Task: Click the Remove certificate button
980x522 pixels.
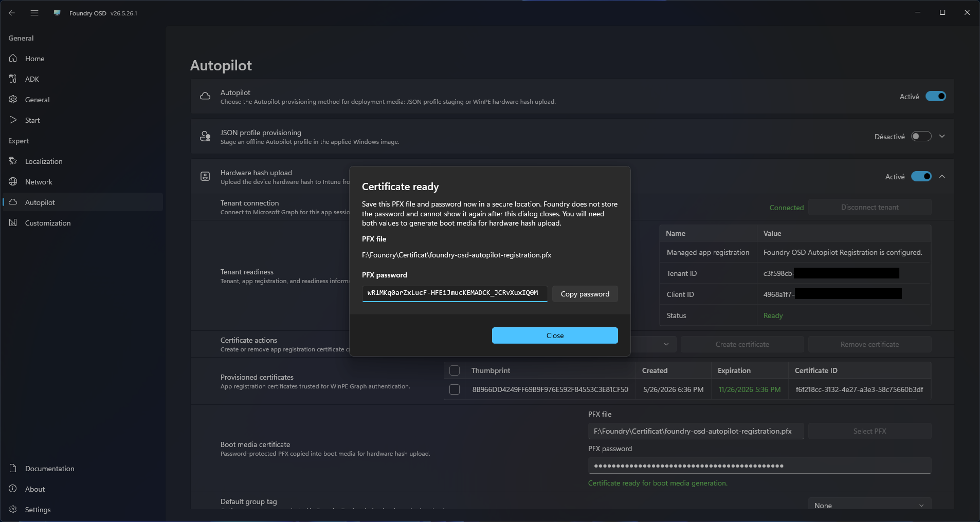Action: (869, 344)
